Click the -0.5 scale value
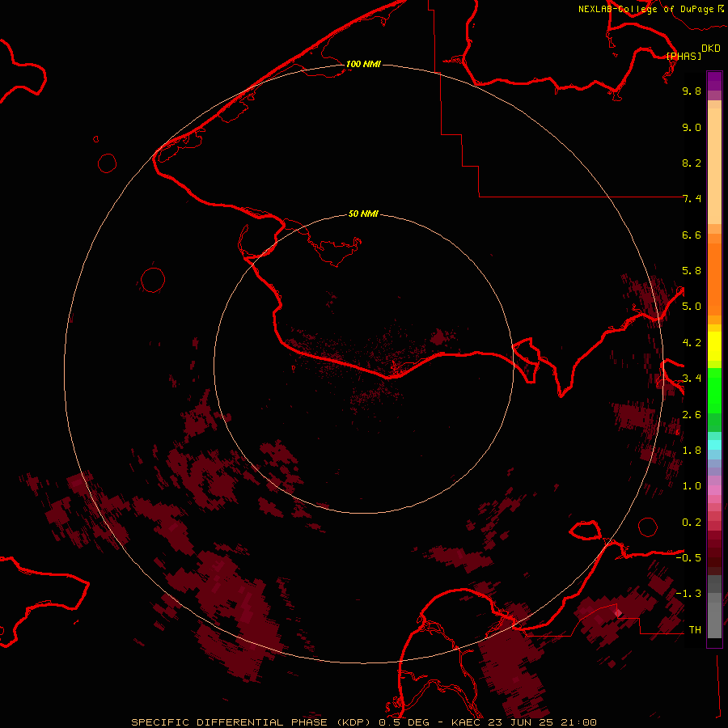The width and height of the screenshot is (728, 728). [688, 558]
